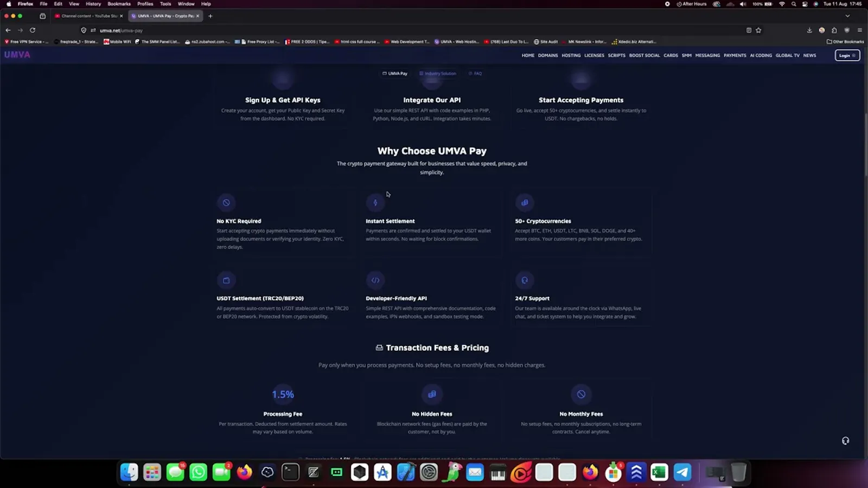This screenshot has width=868, height=488.
Task: Open the NEWS nav link
Action: click(x=809, y=55)
